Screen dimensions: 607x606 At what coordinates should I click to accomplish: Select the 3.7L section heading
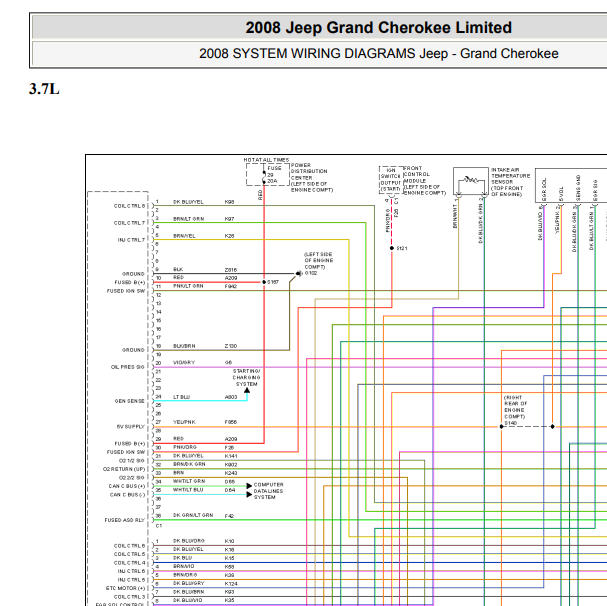tap(44, 89)
